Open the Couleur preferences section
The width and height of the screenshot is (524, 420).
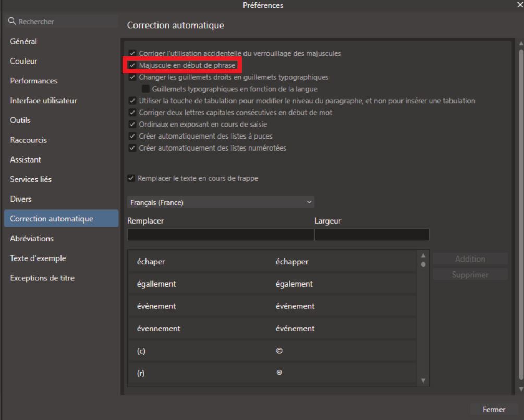pos(24,61)
